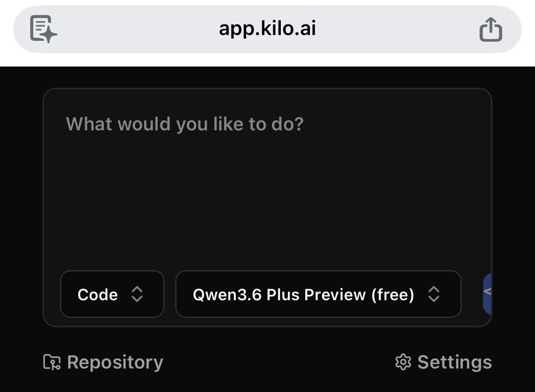Open the Code mode dropdown
Image resolution: width=535 pixels, height=392 pixels.
pyautogui.click(x=112, y=294)
